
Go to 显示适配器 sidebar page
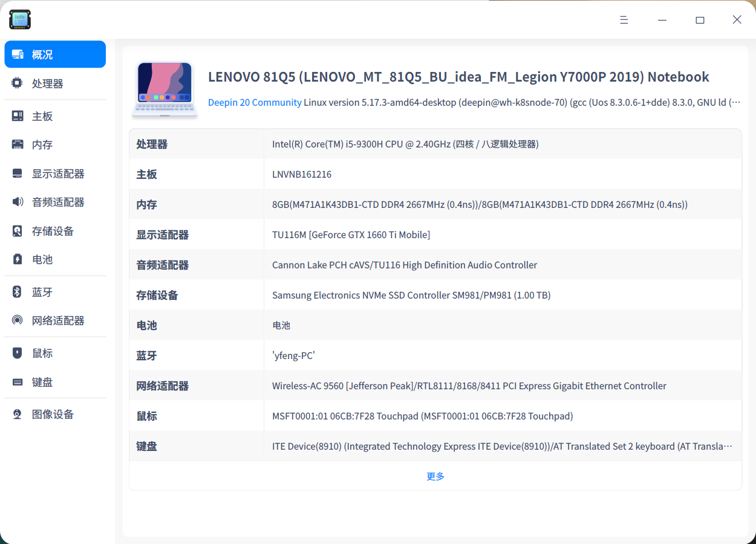pos(55,173)
